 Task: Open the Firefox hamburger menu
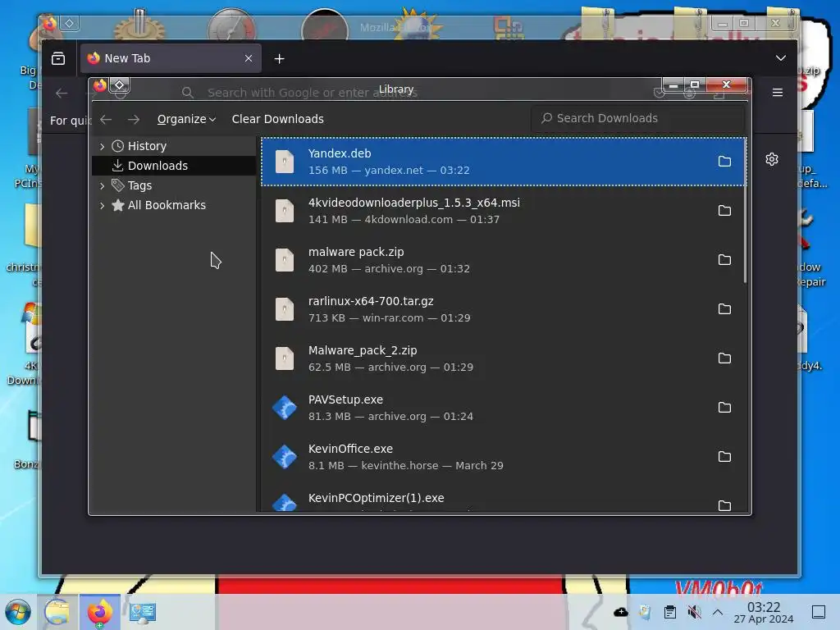(x=778, y=93)
